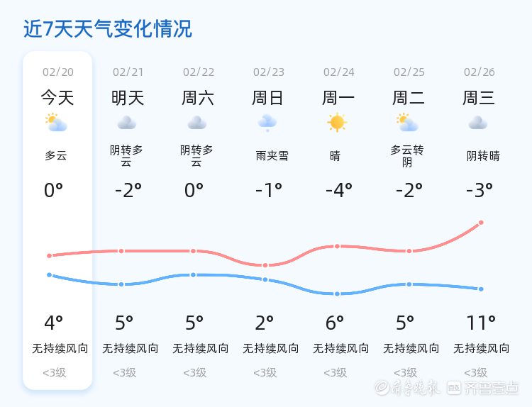Click the sleet icon for 周日

(267, 123)
